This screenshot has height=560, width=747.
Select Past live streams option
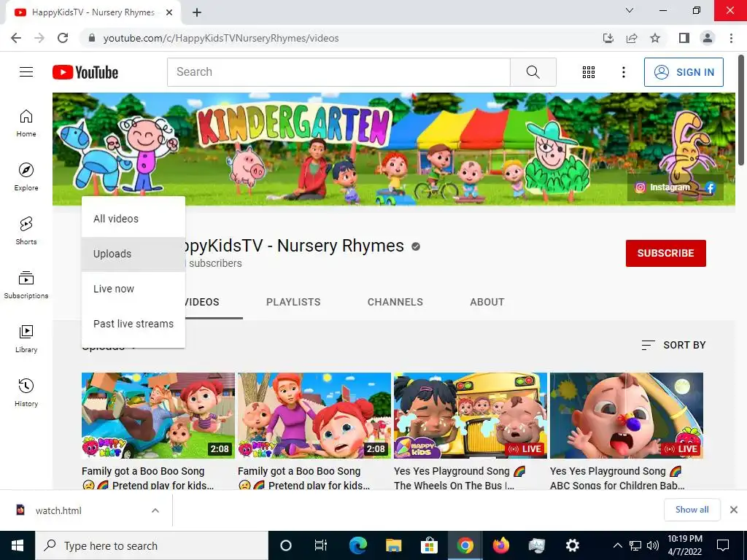click(133, 324)
